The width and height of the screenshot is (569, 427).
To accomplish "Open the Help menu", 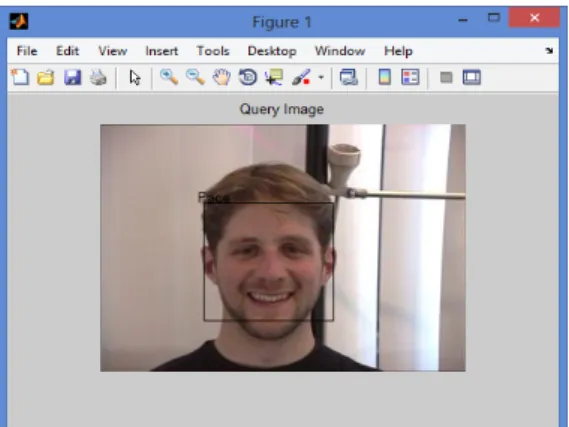I will 398,51.
